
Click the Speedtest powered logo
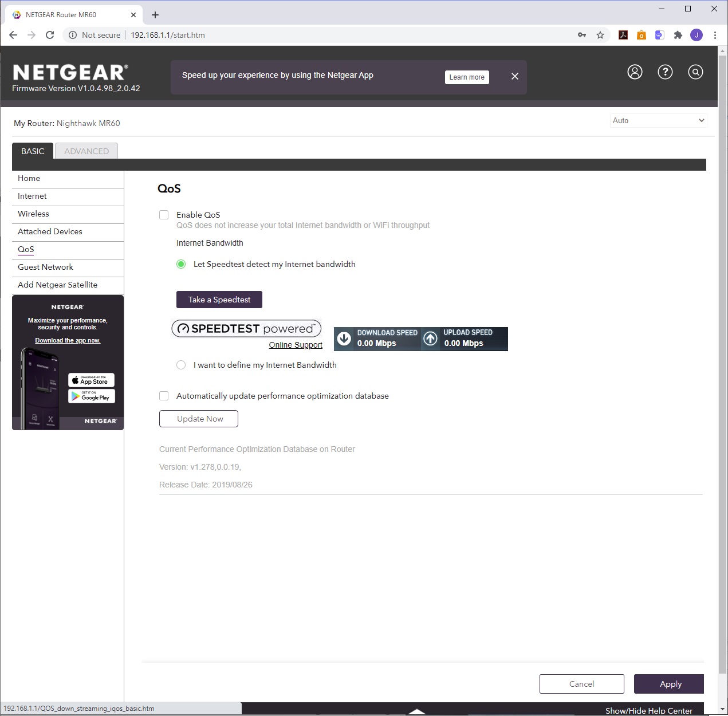[246, 329]
